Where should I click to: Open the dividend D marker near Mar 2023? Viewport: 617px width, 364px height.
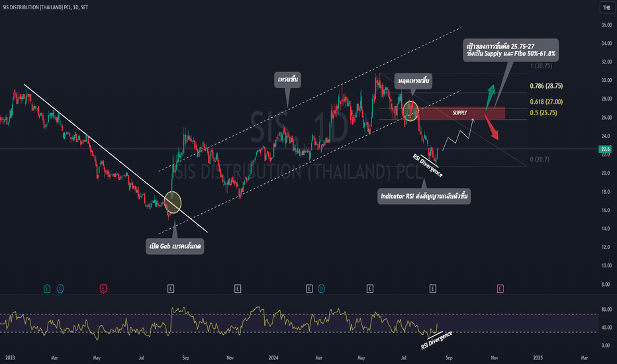(60, 289)
